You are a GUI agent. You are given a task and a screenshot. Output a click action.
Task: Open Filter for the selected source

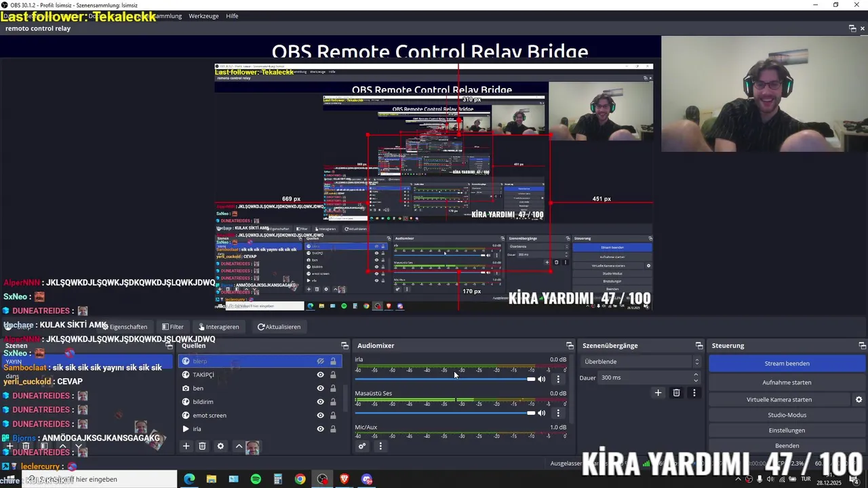point(173,327)
